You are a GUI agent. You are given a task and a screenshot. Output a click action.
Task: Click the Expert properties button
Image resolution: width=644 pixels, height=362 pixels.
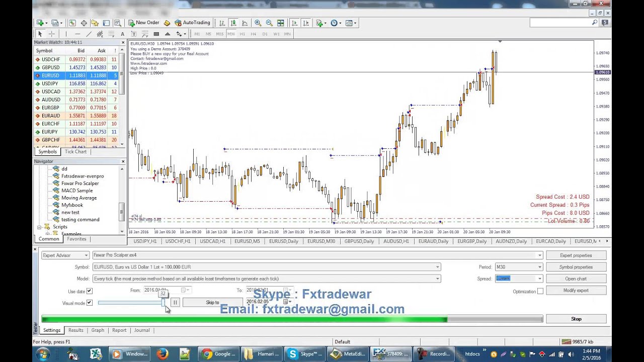tap(576, 255)
